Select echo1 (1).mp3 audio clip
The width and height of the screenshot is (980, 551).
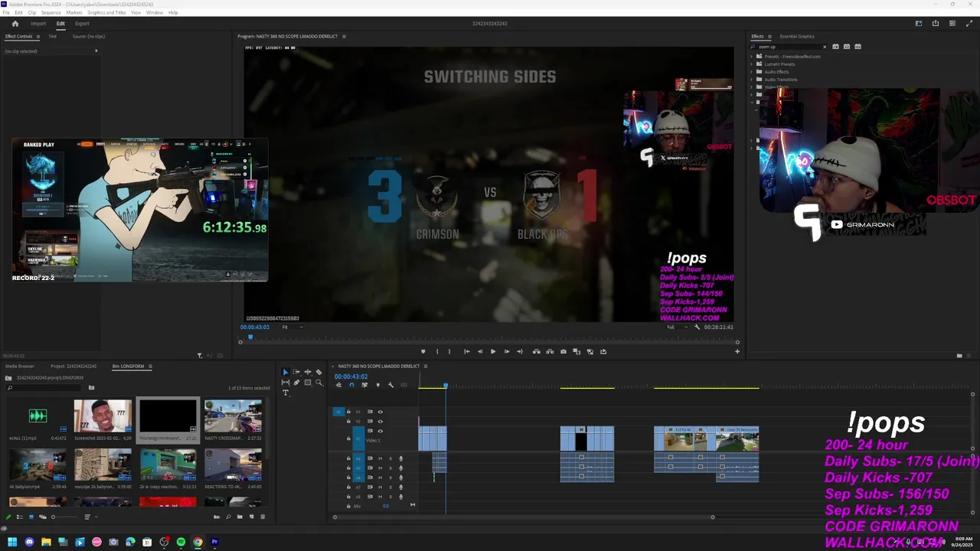[x=38, y=416]
